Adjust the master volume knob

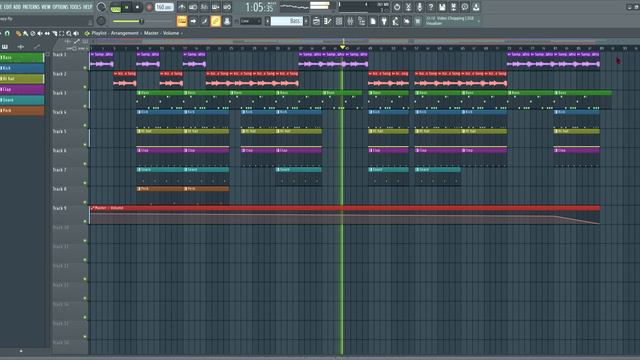tap(101, 7)
